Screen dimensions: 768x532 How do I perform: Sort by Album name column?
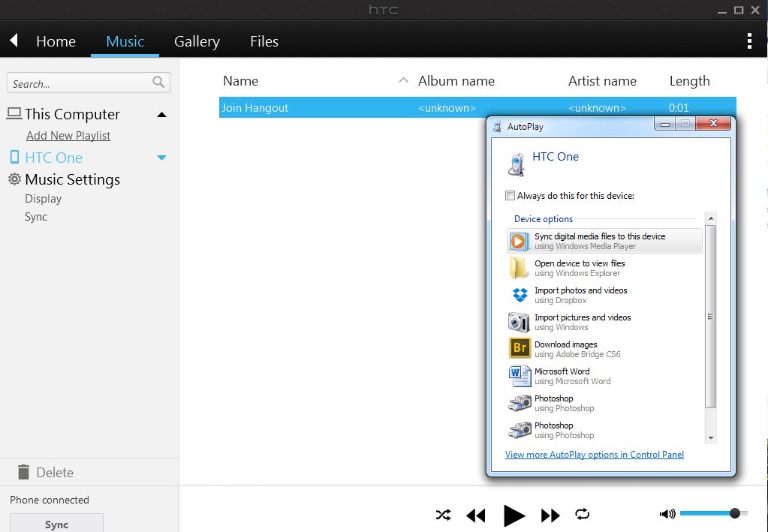click(x=456, y=81)
